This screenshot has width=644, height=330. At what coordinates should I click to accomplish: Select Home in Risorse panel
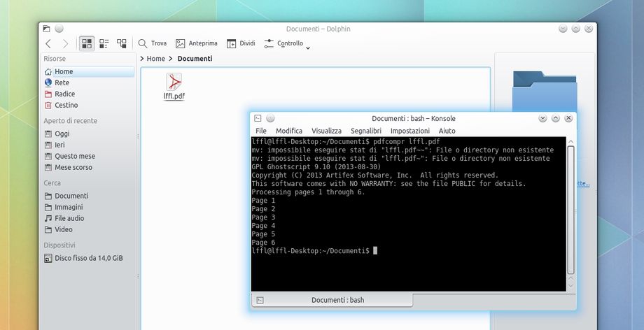(89, 71)
